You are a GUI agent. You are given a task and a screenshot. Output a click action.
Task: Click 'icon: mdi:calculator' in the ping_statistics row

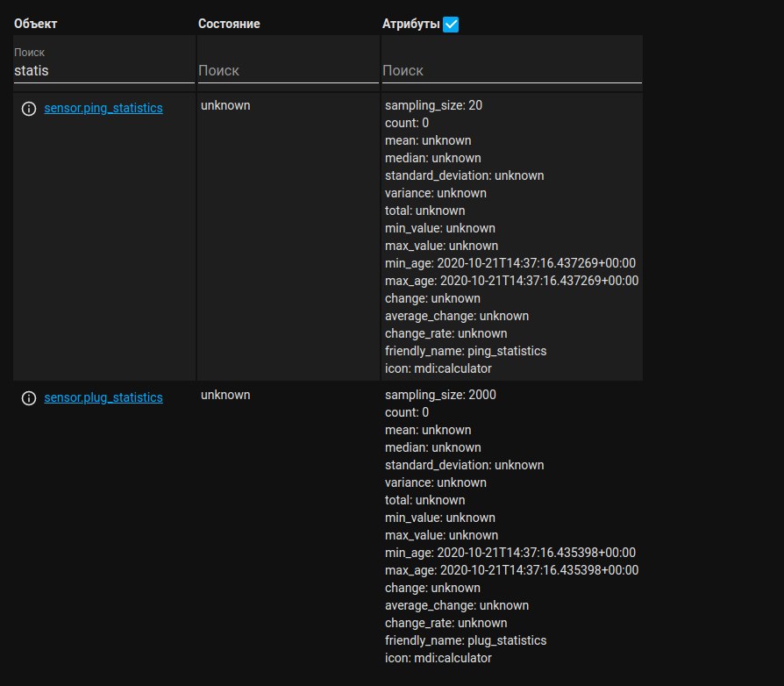tap(438, 368)
